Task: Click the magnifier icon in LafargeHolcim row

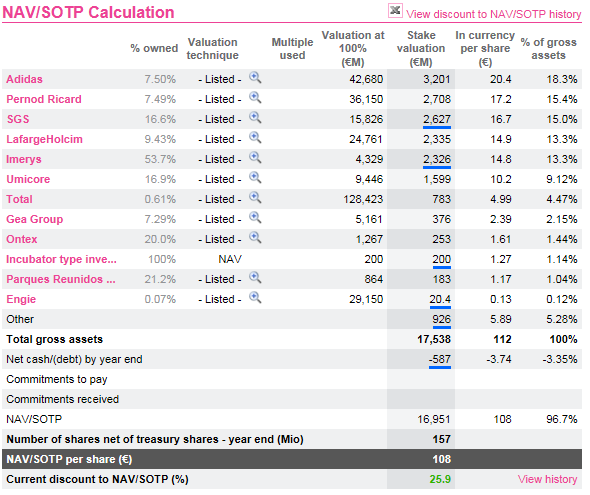Action: pos(255,138)
